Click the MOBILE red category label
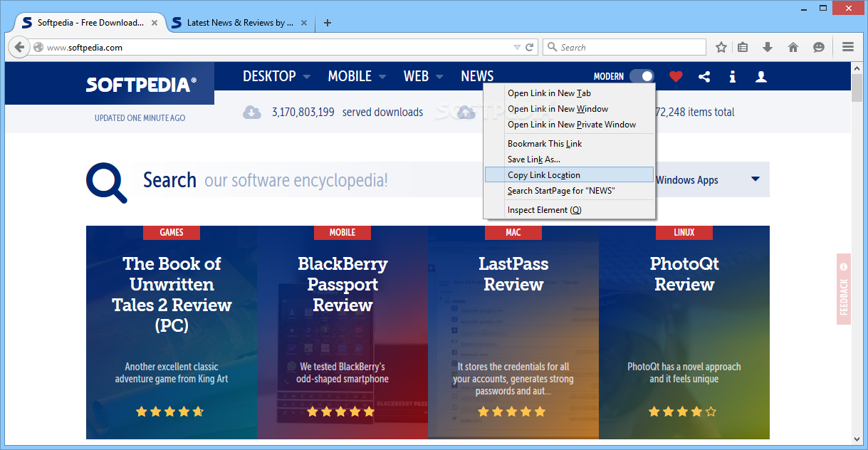Screen dimensions: 868x450 click(x=343, y=233)
